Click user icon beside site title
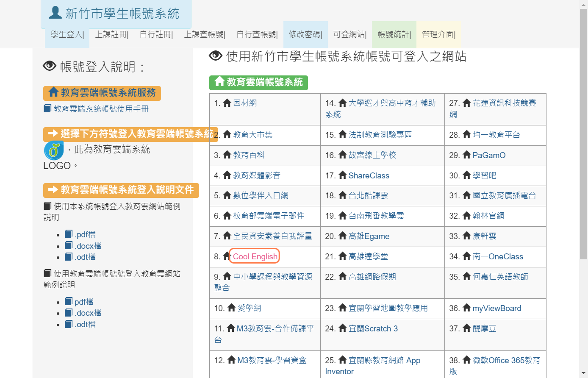 [55, 13]
